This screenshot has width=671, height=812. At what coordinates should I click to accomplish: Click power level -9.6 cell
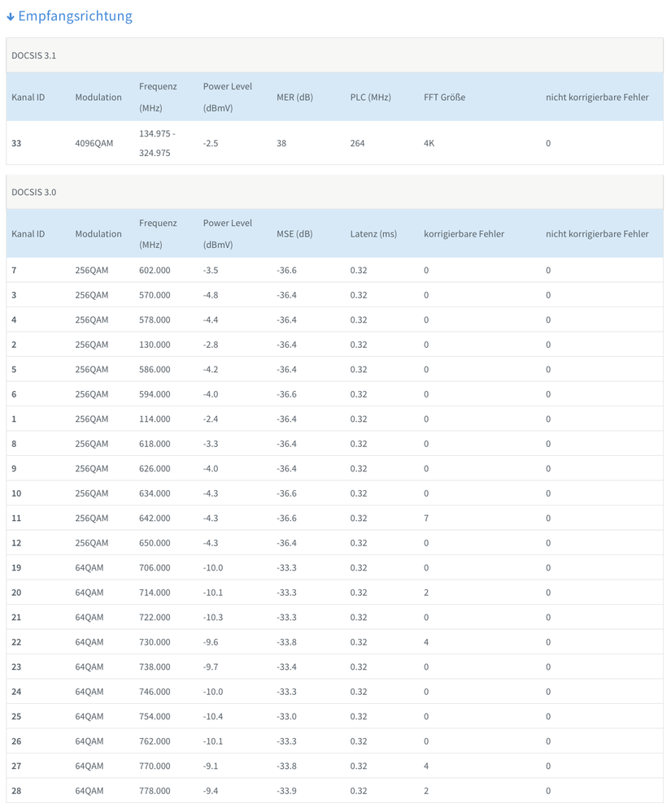[211, 643]
